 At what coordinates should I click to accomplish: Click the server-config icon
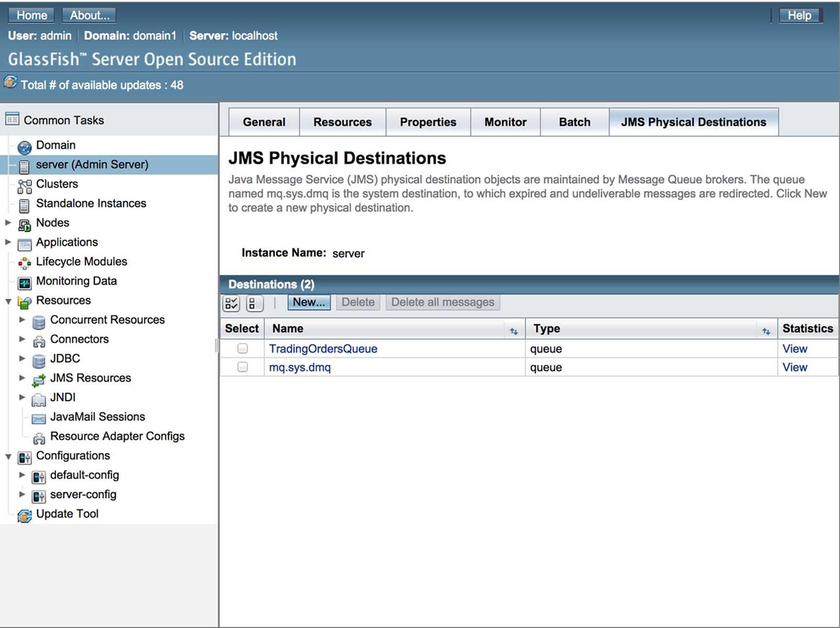tap(39, 497)
